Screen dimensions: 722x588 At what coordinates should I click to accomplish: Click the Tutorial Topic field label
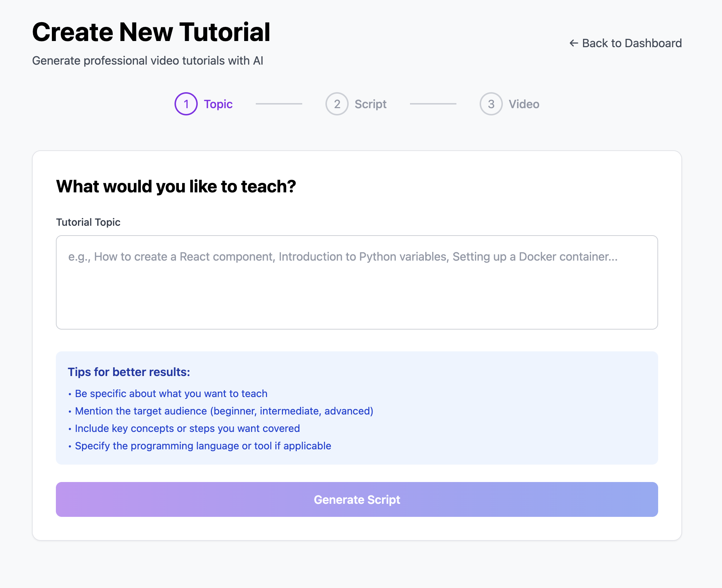88,222
